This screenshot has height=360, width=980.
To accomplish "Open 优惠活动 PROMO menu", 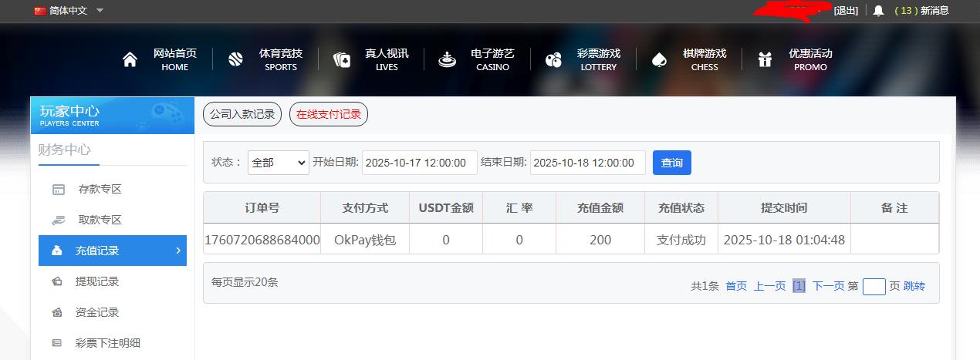I will (x=810, y=59).
